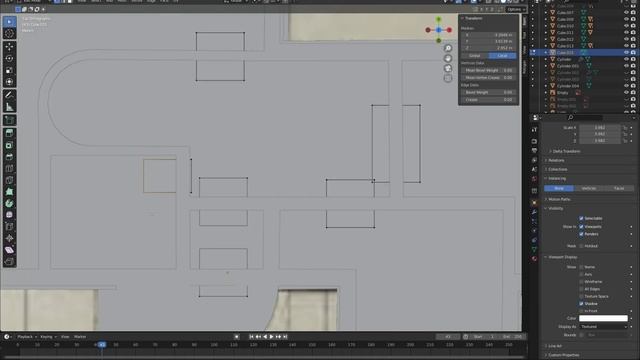Hide Cylinder.001 with its eye icon
This screenshot has width=640, height=360.
[x=626, y=66]
